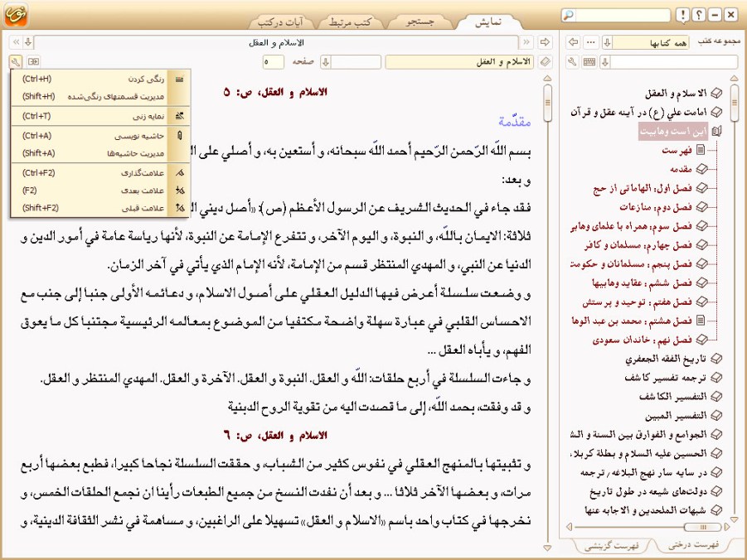Click the book list scroll-down arrow
The image size is (747, 560).
point(734,519)
